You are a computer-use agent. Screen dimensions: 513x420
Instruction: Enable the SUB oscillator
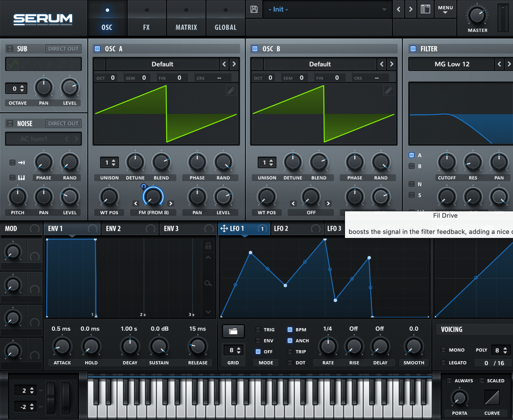click(x=9, y=48)
